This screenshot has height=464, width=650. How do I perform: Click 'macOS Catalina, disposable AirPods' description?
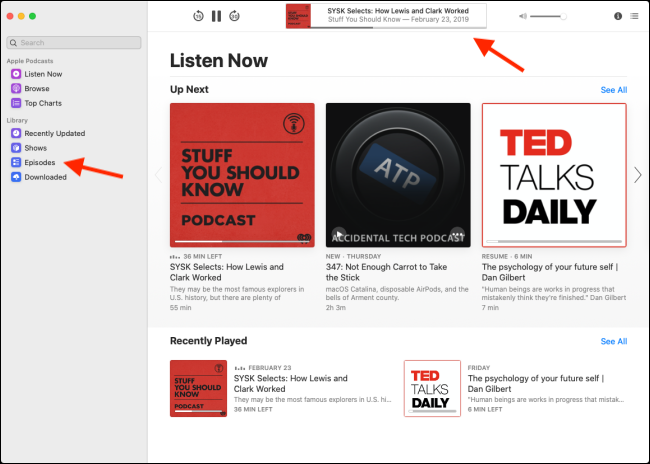[x=397, y=294]
